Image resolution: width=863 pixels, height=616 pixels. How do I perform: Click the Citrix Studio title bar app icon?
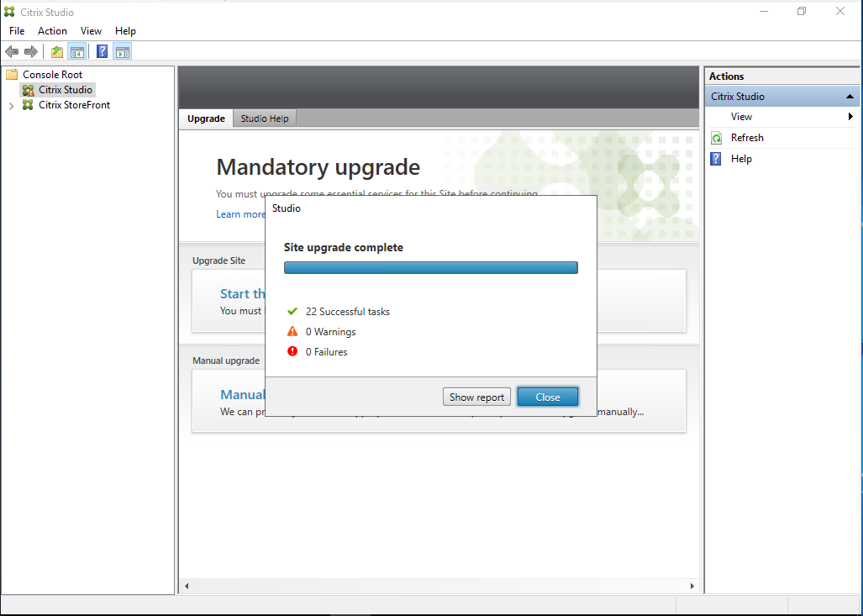click(x=9, y=12)
